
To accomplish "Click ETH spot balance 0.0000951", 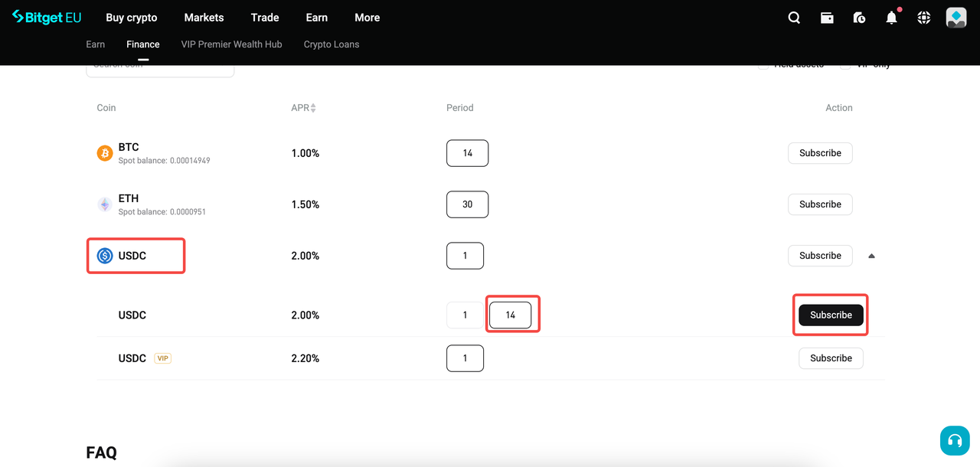I will tap(162, 212).
